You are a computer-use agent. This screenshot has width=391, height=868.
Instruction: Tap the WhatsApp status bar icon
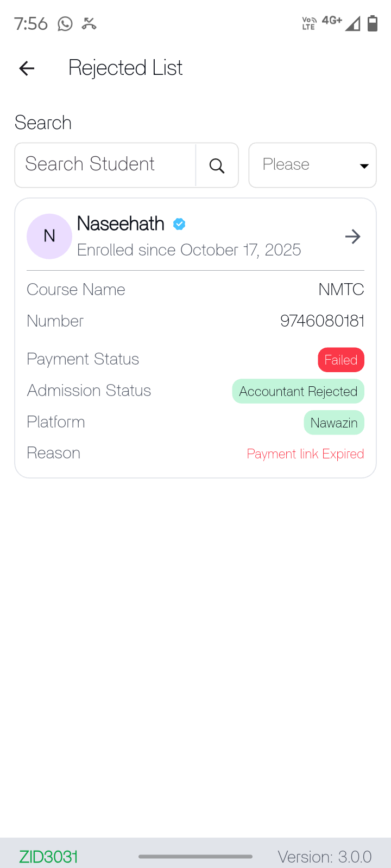coord(65,24)
